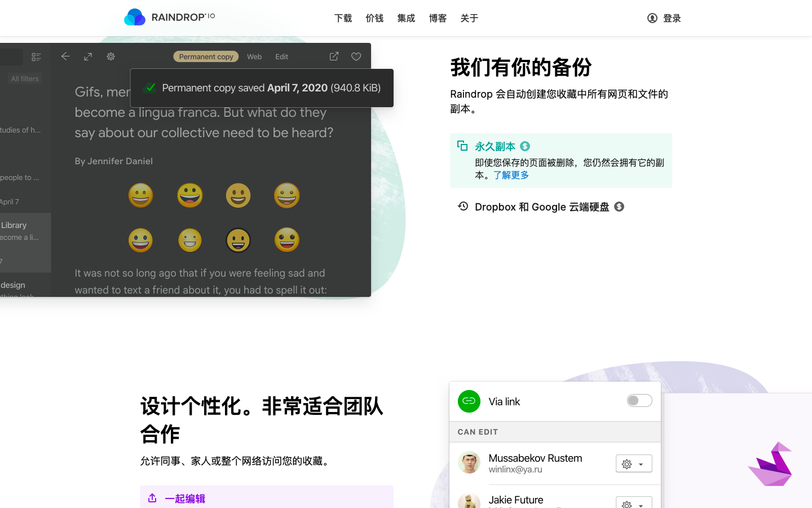812x508 pixels.
Task: Click Mussabekov Rustem's avatar thumbnail
Action: coord(469,462)
